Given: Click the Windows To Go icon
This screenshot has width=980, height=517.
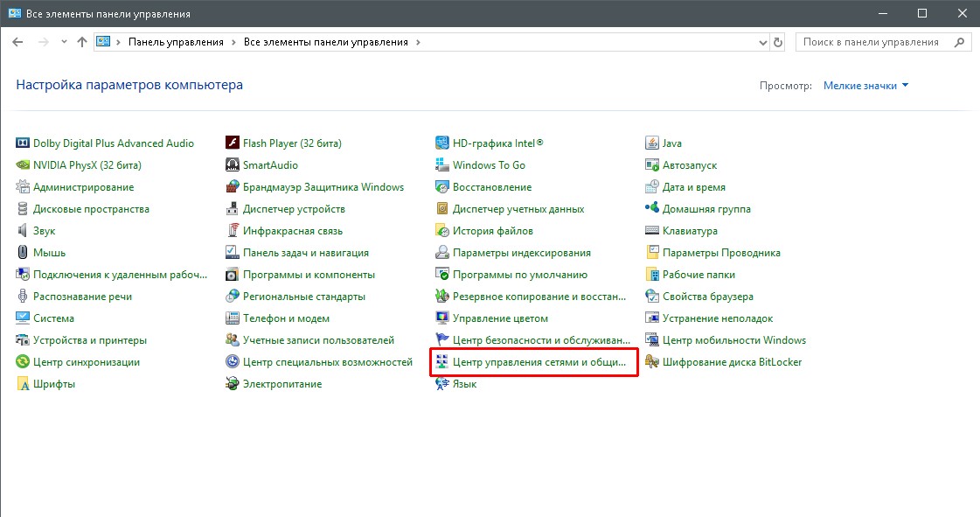Looking at the screenshot, I should coord(442,165).
